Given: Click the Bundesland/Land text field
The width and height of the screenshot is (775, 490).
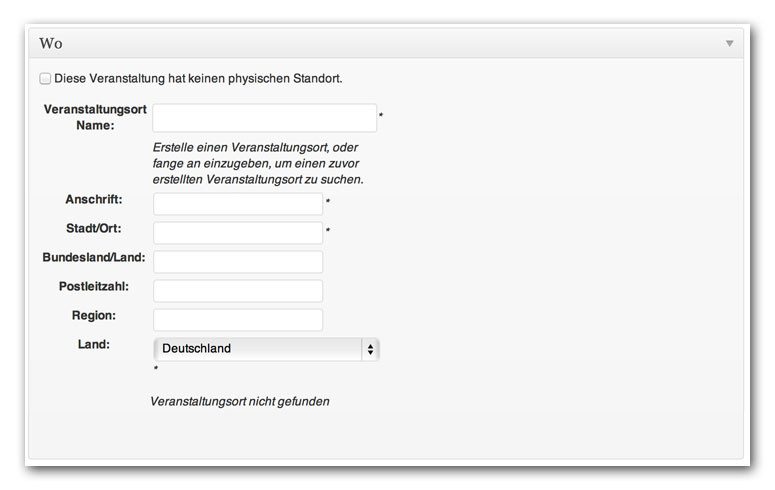Looking at the screenshot, I should click(x=238, y=262).
